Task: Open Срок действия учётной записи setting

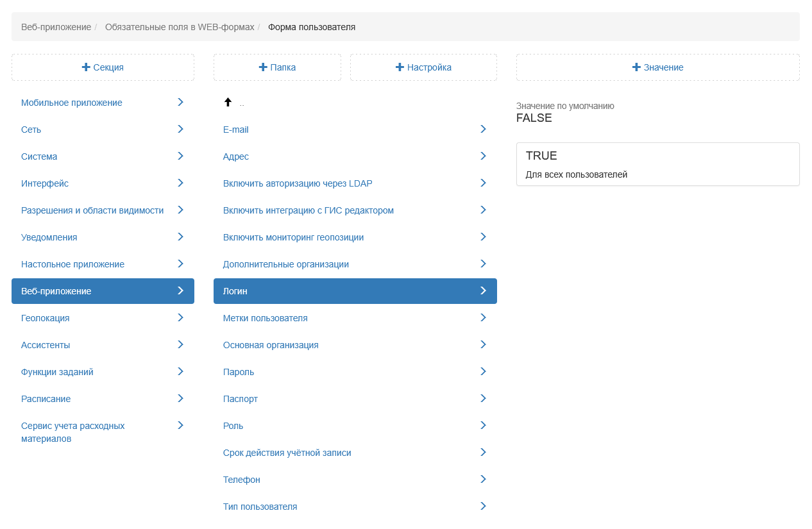Action: (x=287, y=453)
